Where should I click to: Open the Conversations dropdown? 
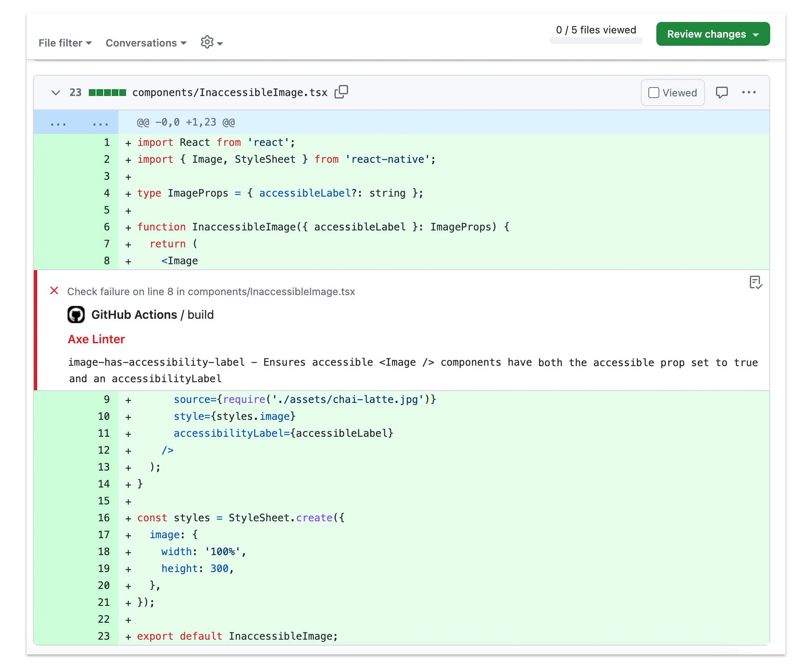tap(146, 43)
